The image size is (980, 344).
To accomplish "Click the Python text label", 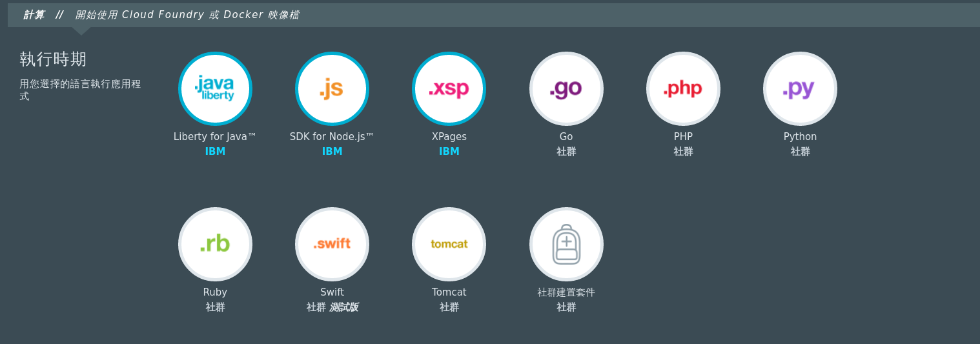I will [x=800, y=137].
